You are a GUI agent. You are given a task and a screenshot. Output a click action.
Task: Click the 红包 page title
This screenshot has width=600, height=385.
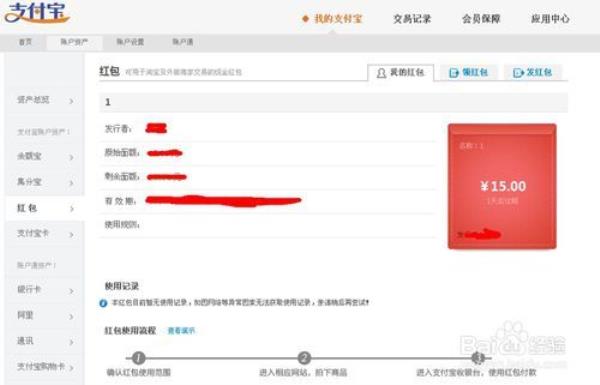109,71
